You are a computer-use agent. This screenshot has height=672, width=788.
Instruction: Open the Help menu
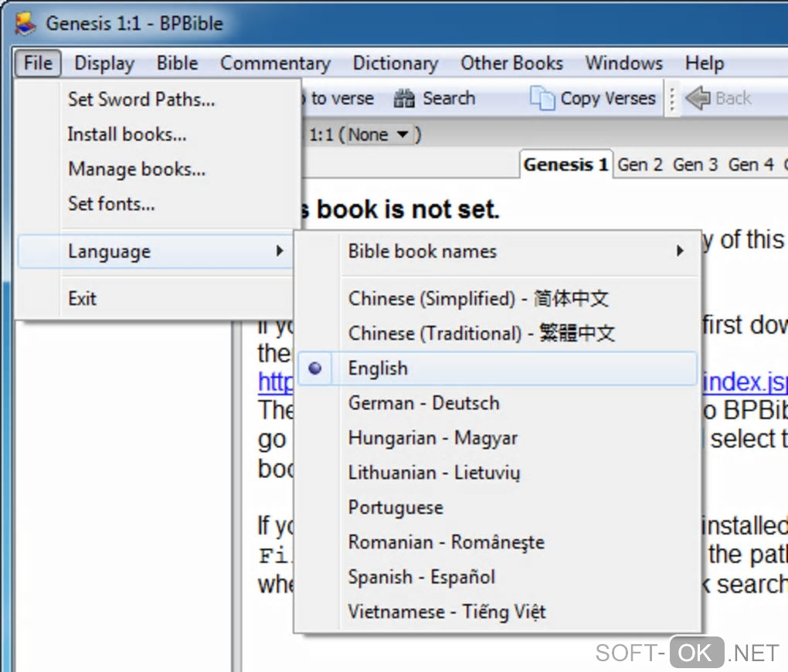[705, 63]
